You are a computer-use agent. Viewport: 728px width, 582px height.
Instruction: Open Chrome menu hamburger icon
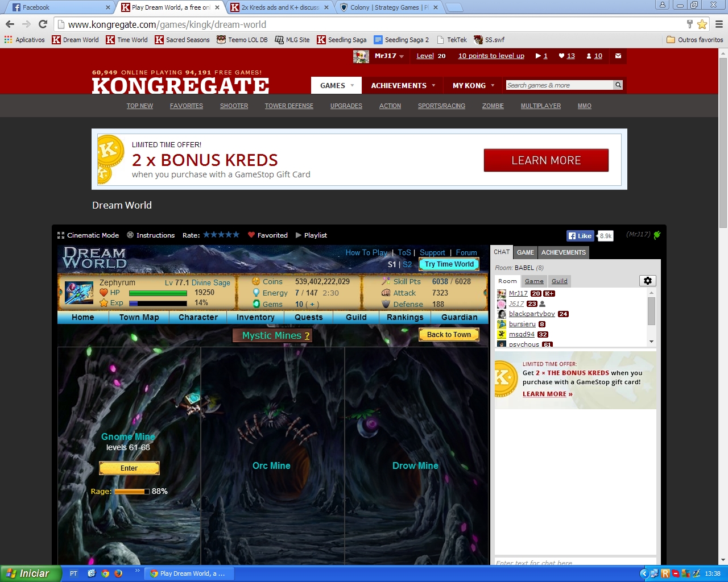pyautogui.click(x=719, y=24)
